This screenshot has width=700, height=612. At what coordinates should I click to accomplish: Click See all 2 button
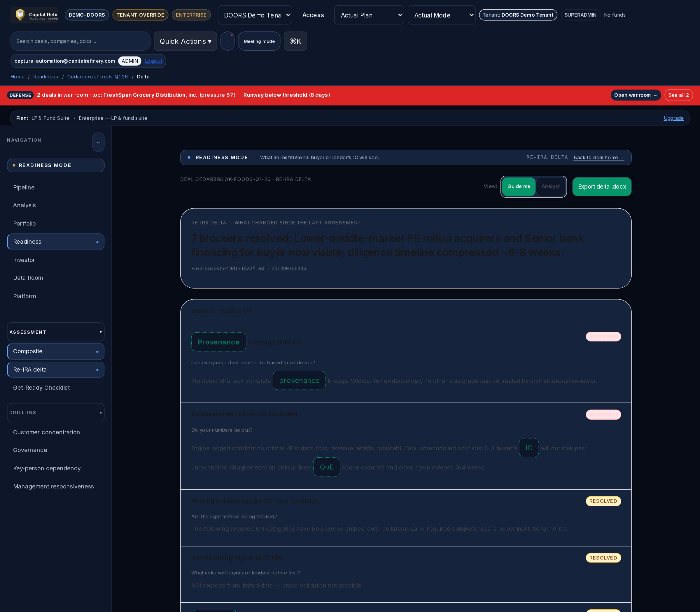click(678, 95)
